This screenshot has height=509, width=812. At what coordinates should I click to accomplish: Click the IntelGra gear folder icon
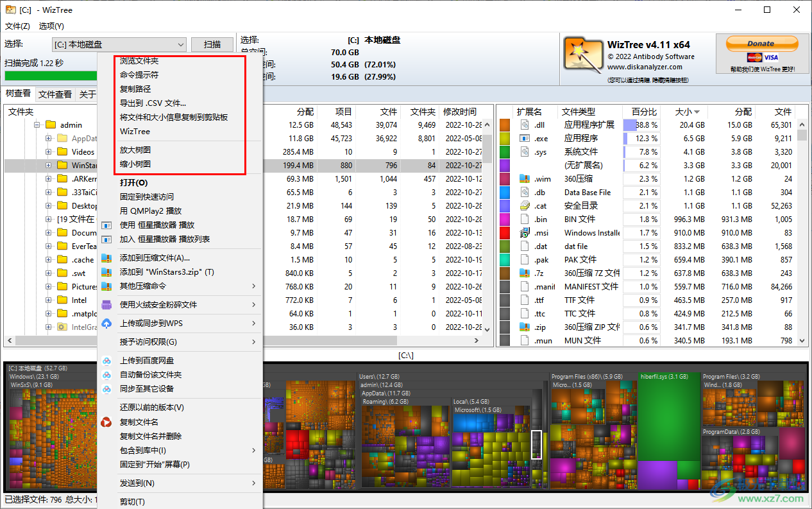click(62, 327)
